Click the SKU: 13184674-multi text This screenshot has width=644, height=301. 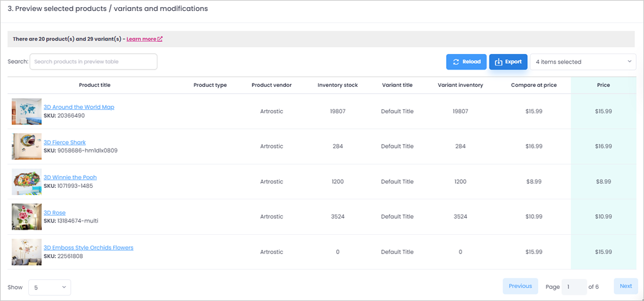click(71, 221)
